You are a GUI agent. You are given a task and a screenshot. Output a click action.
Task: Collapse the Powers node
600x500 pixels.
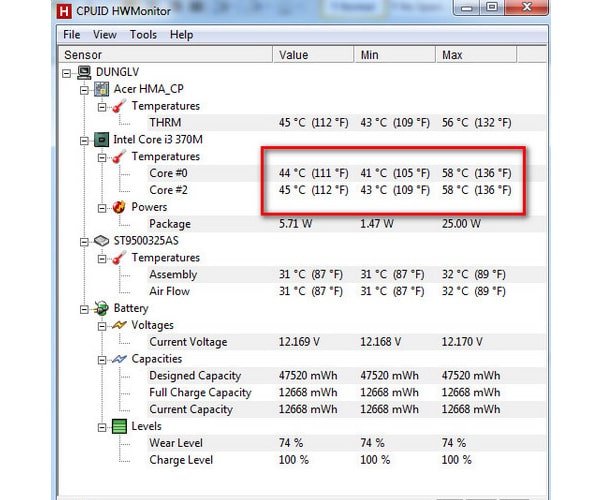(102, 208)
